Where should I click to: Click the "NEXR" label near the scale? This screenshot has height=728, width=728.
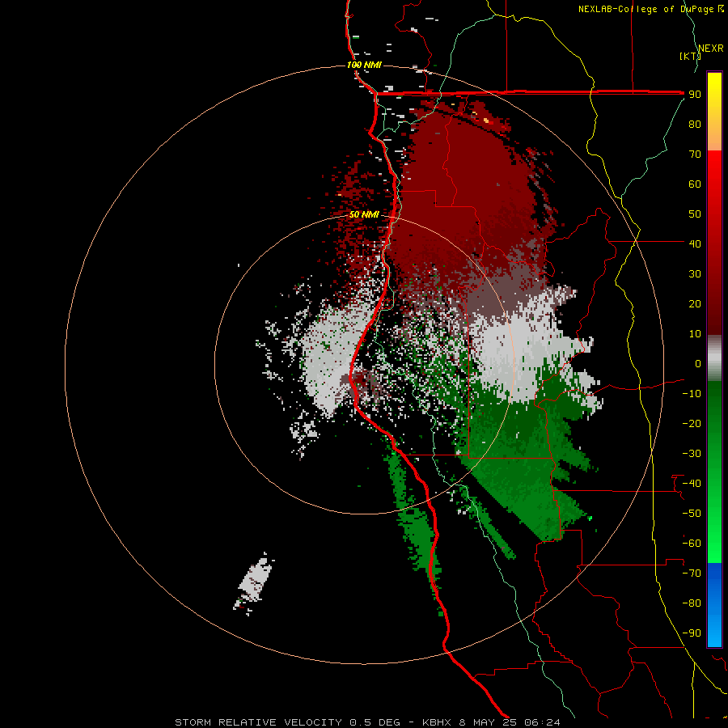coord(711,49)
